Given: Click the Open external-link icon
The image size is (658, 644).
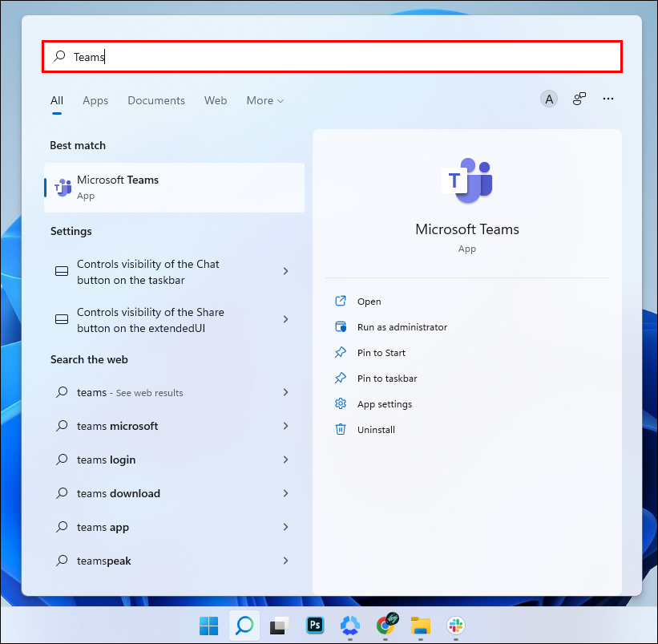Looking at the screenshot, I should 341,301.
